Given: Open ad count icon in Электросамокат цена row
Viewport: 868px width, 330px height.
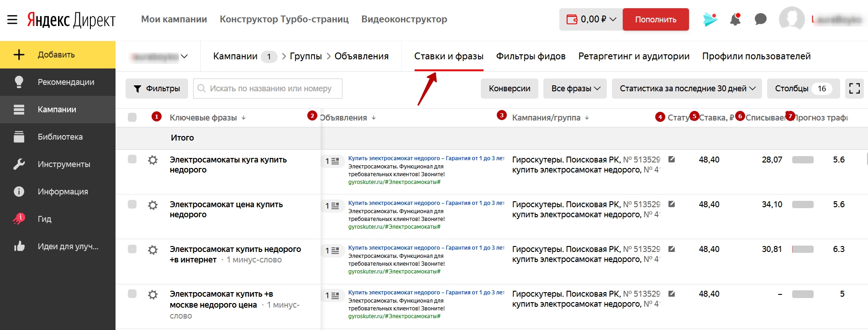Looking at the screenshot, I should tap(332, 206).
